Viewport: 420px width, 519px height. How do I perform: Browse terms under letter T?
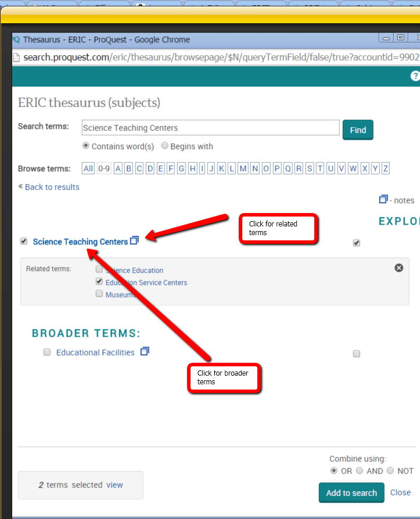pos(320,168)
